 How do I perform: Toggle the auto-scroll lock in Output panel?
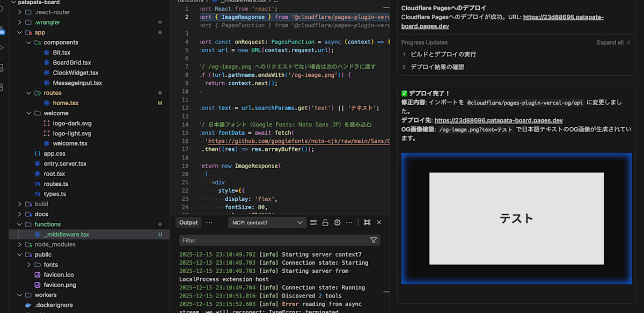pos(325,222)
